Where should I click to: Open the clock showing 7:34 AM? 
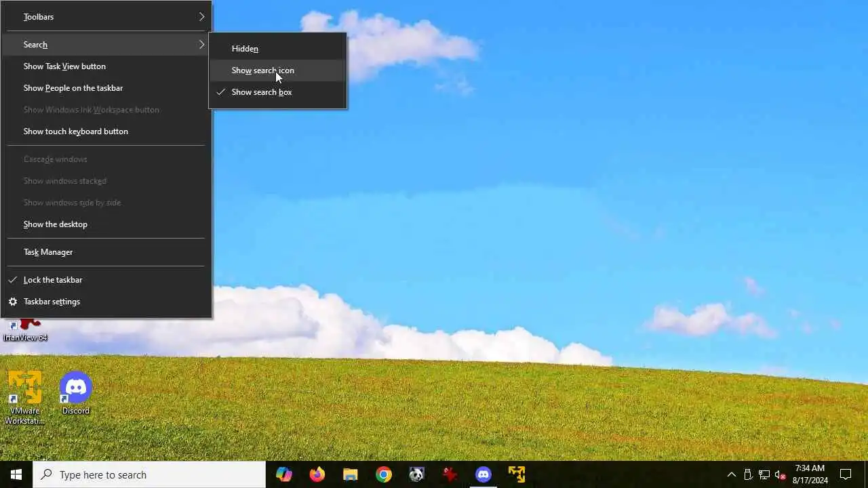810,474
